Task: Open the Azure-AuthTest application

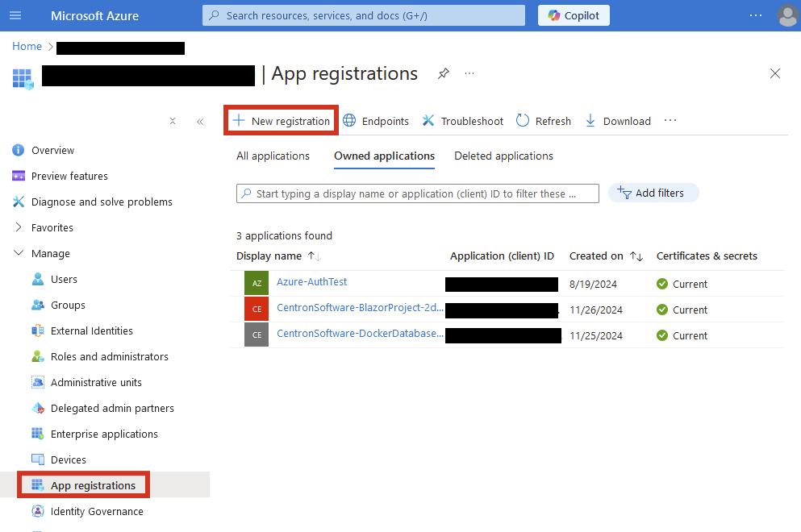Action: tap(311, 282)
